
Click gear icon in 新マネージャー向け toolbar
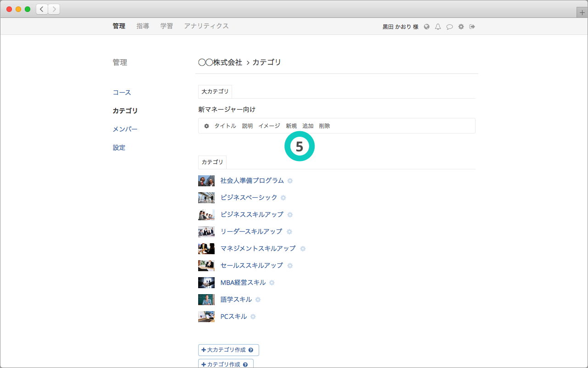coord(206,126)
